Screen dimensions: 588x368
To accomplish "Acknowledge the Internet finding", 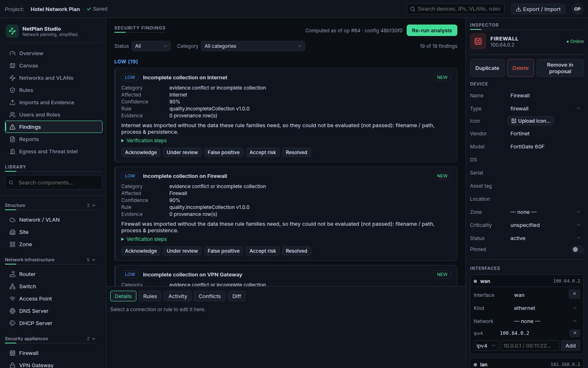I will [141, 153].
